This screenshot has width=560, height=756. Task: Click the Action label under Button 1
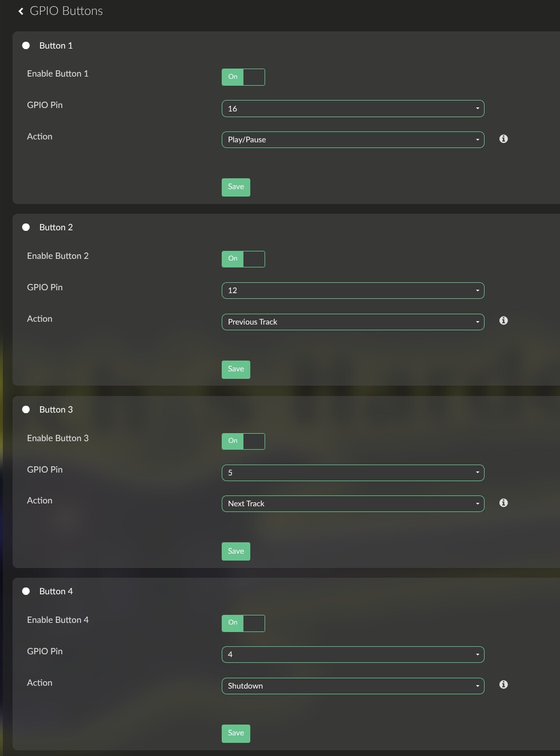pyautogui.click(x=39, y=137)
